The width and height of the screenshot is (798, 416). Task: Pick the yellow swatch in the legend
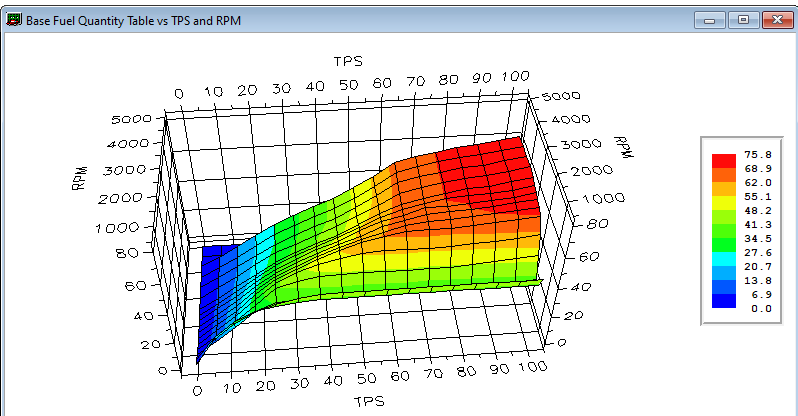pyautogui.click(x=723, y=201)
